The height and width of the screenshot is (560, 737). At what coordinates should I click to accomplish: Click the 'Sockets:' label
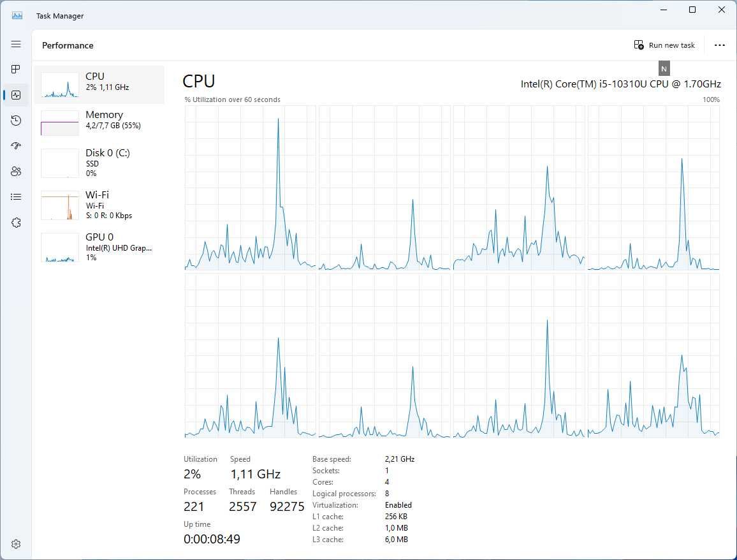pyautogui.click(x=326, y=471)
